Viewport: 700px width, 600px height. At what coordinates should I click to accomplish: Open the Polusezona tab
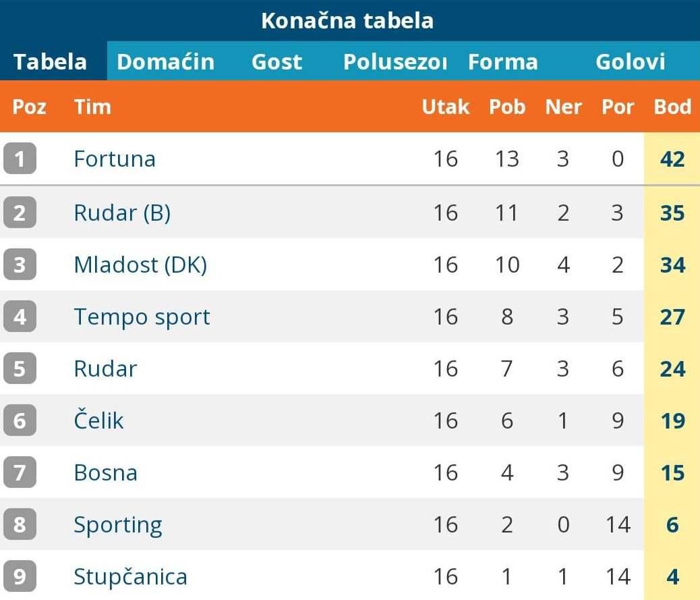click(395, 62)
